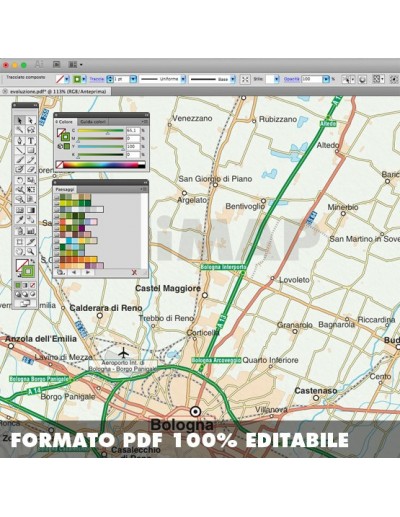Click the red X button in Paesaggi panel

pos(134,272)
